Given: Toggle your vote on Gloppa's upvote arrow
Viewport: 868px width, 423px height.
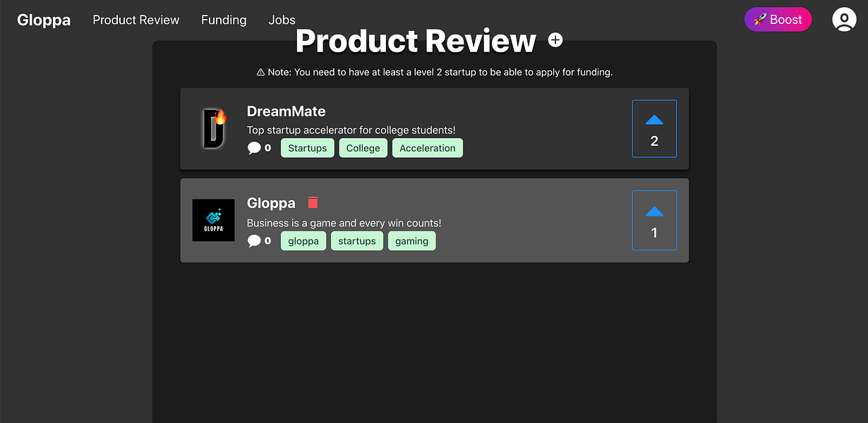Looking at the screenshot, I should (654, 212).
